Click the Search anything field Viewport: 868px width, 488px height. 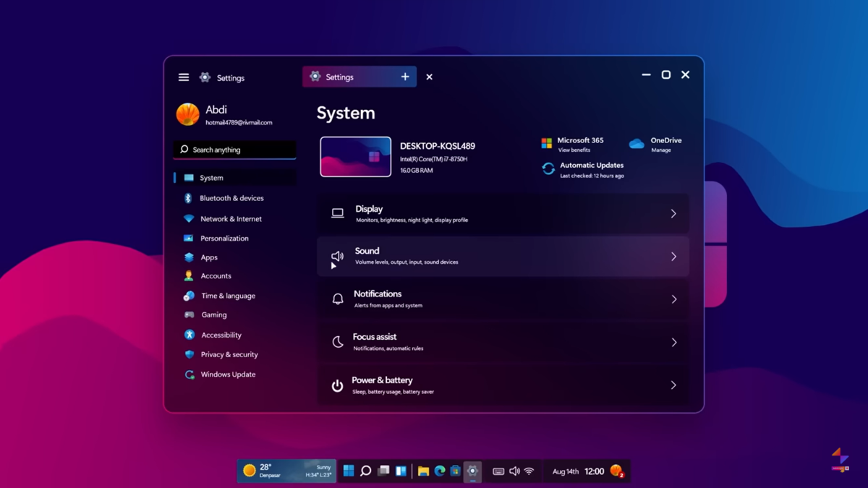point(234,150)
